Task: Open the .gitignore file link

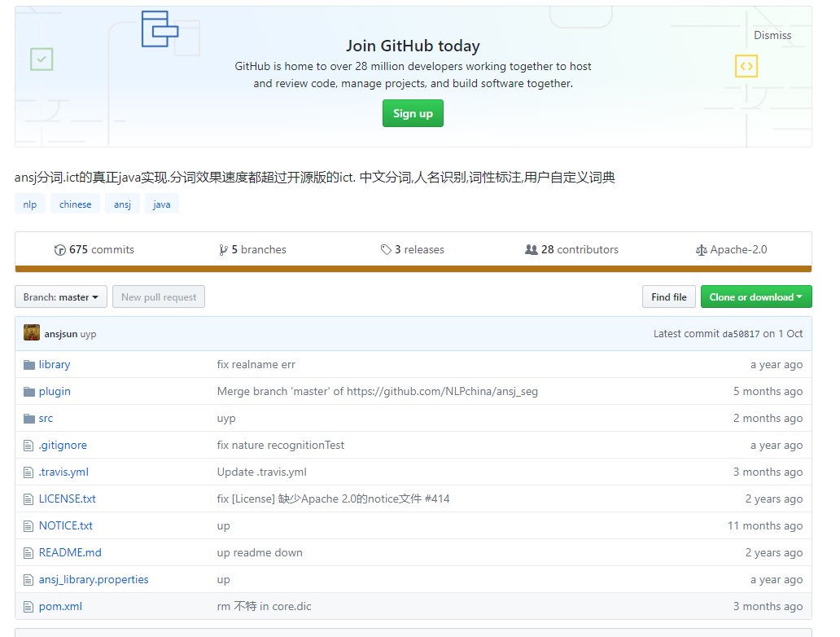Action: click(x=63, y=445)
